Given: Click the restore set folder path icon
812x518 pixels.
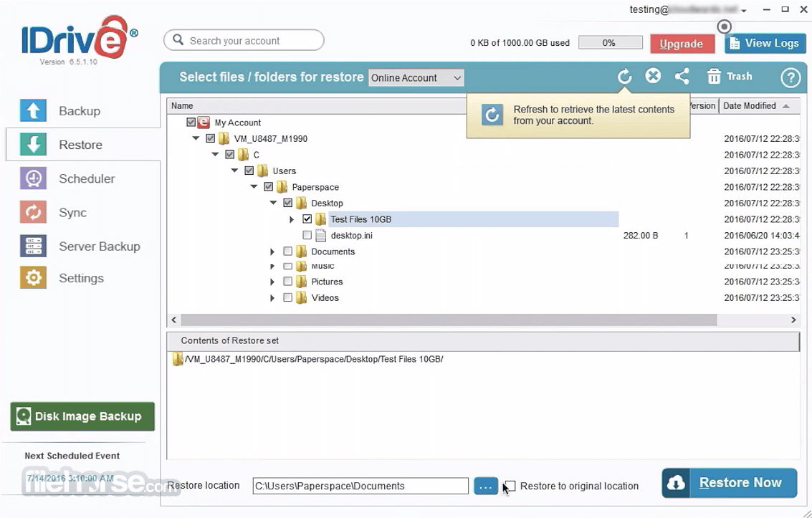Looking at the screenshot, I should point(178,359).
